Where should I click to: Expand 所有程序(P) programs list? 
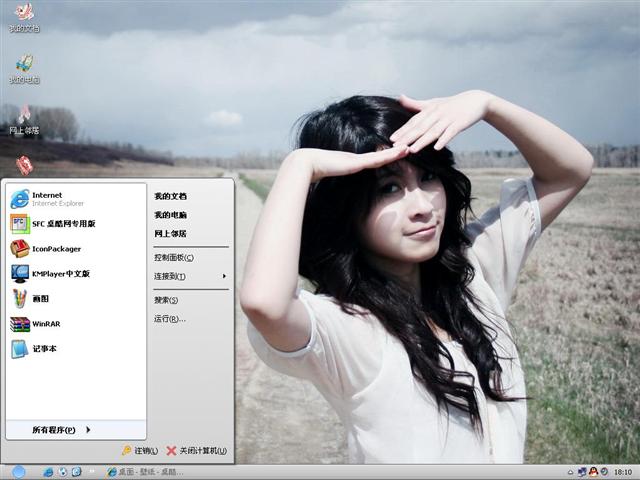tap(76, 430)
